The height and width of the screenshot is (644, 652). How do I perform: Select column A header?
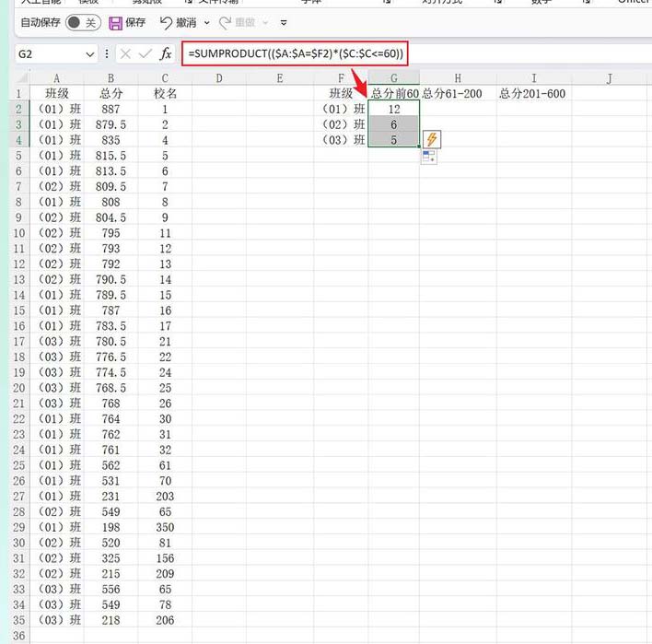[56, 78]
